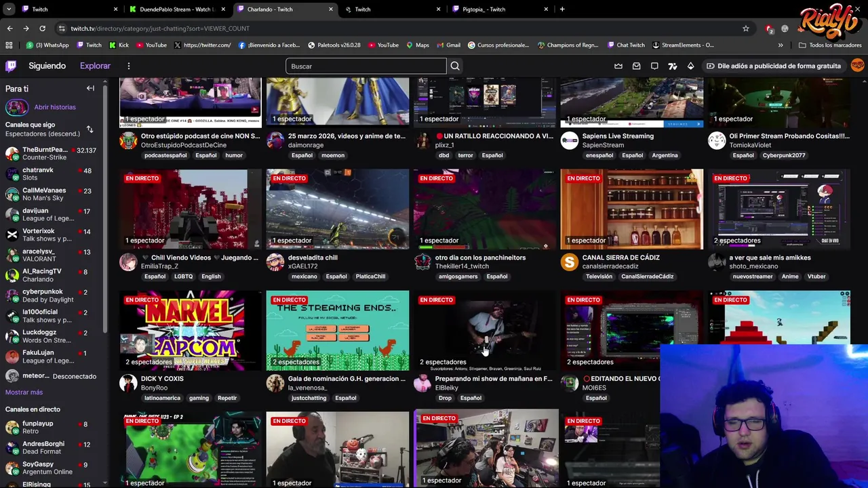
Task: Click the BonyRoo channel name
Action: 154,388
